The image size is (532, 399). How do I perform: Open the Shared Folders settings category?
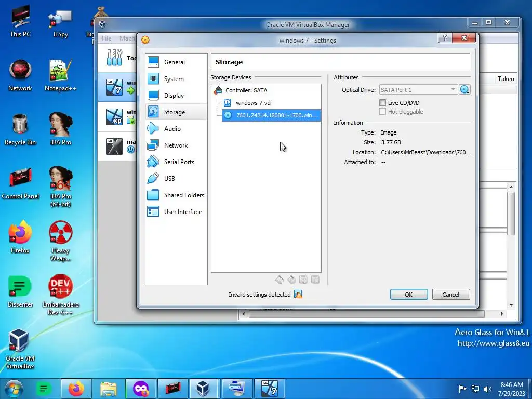coord(176,195)
